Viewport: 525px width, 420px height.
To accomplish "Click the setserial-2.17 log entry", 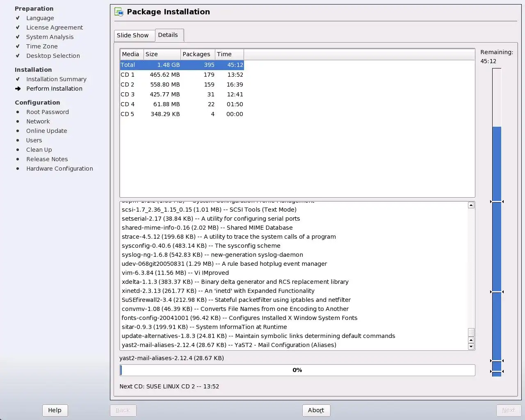I will click(x=210, y=219).
